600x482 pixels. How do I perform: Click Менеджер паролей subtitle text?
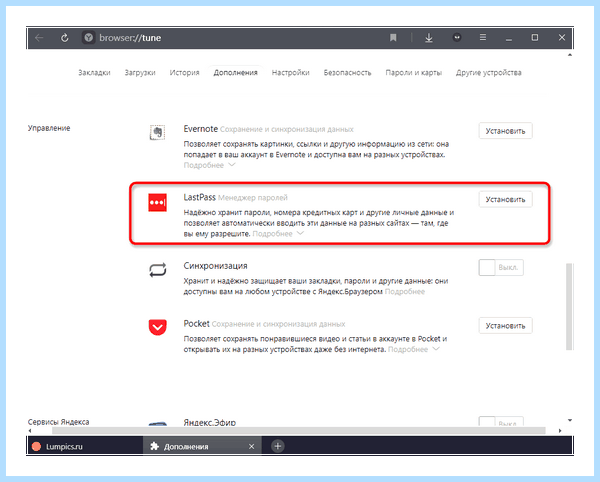253,198
